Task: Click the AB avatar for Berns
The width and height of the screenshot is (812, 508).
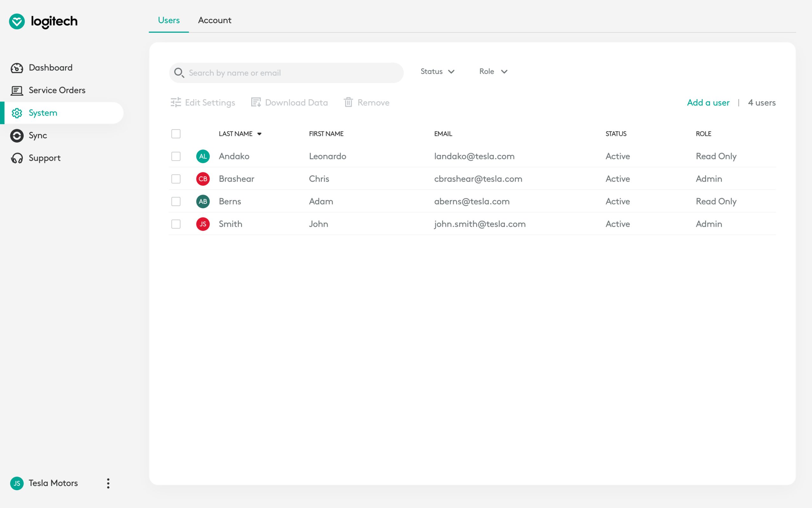Action: click(x=203, y=201)
